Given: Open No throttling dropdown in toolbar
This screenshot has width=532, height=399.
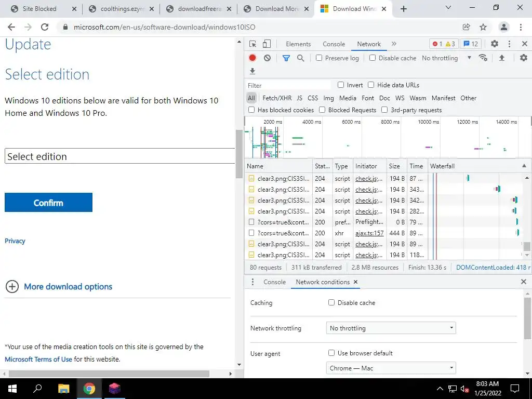Looking at the screenshot, I should 446,58.
